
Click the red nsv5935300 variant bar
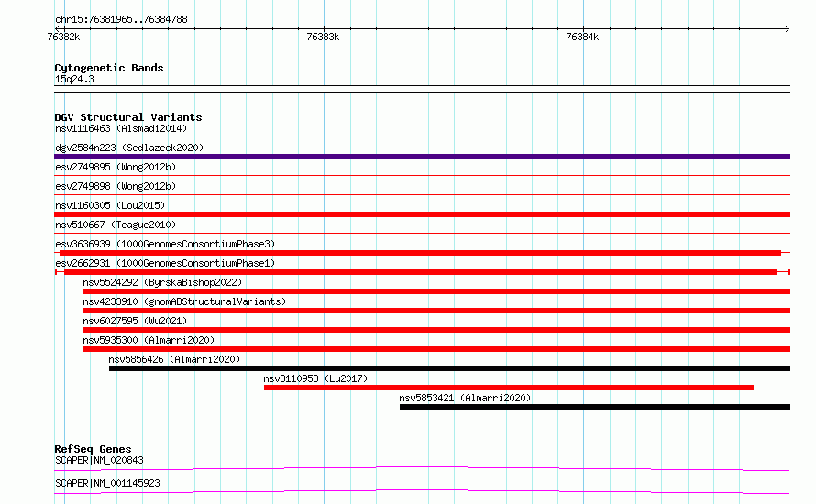point(436,349)
